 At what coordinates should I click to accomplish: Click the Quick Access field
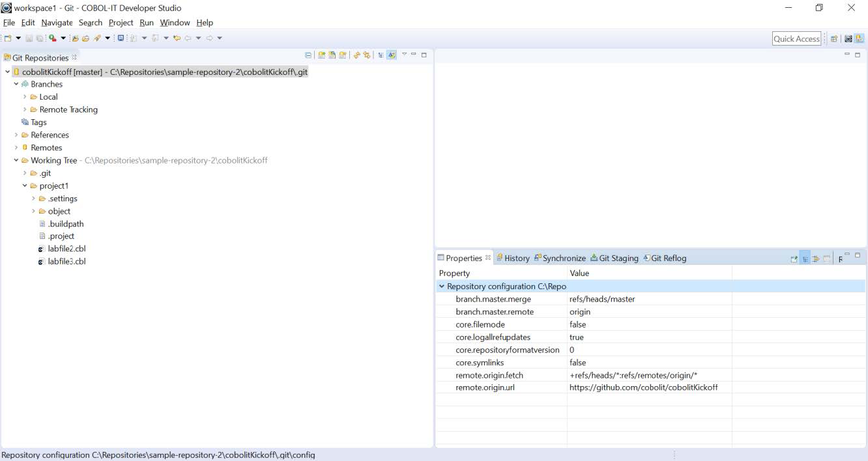pyautogui.click(x=796, y=38)
